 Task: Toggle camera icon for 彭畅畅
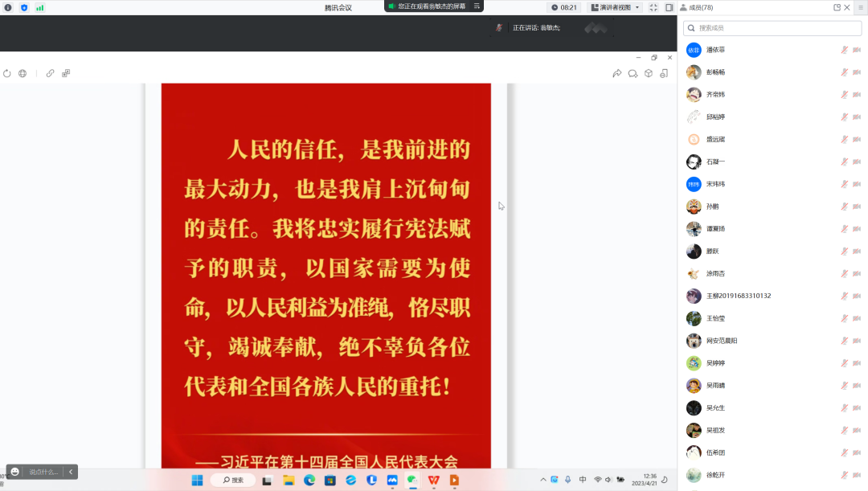[x=857, y=72]
